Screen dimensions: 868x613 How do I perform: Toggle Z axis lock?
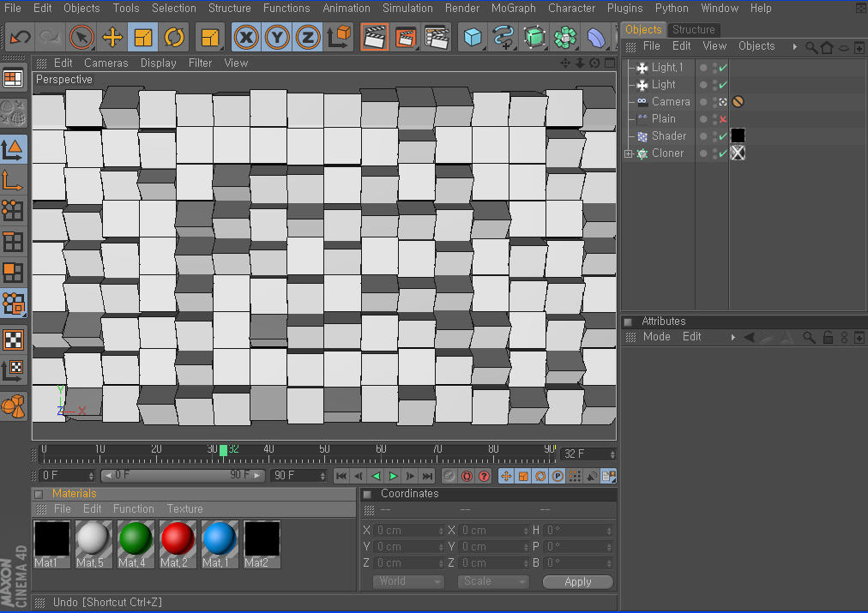coord(308,37)
